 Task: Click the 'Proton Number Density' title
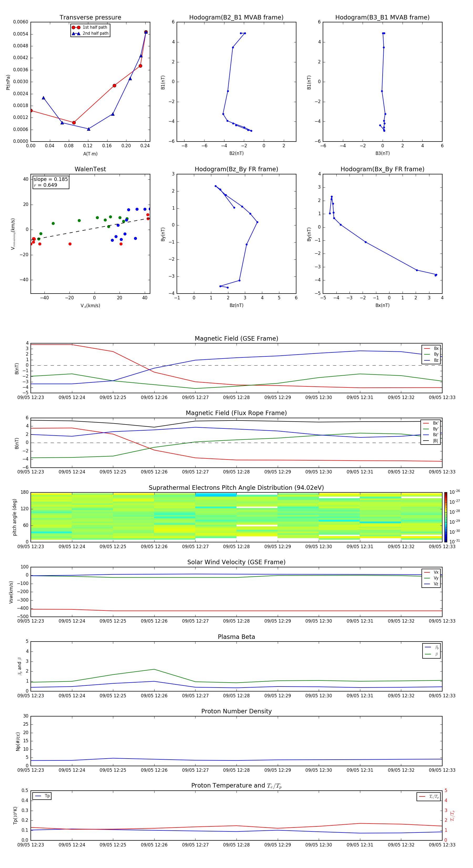[x=236, y=711]
